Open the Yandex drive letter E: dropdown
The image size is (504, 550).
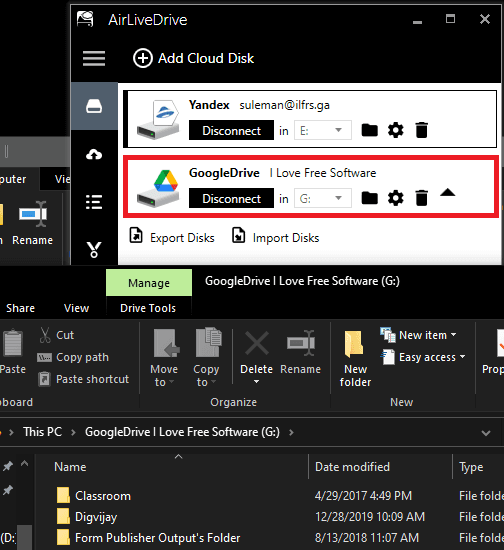tap(323, 130)
